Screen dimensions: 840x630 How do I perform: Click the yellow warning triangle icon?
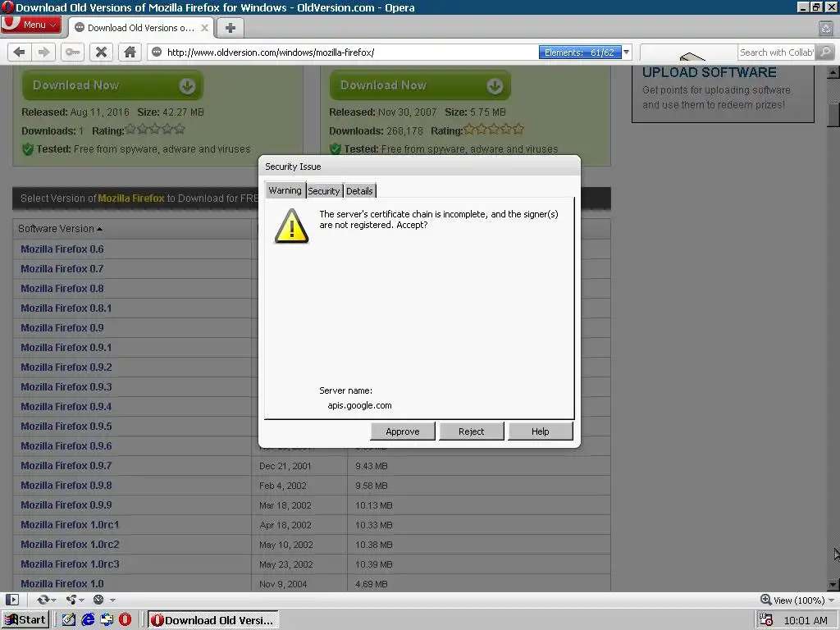click(x=291, y=226)
